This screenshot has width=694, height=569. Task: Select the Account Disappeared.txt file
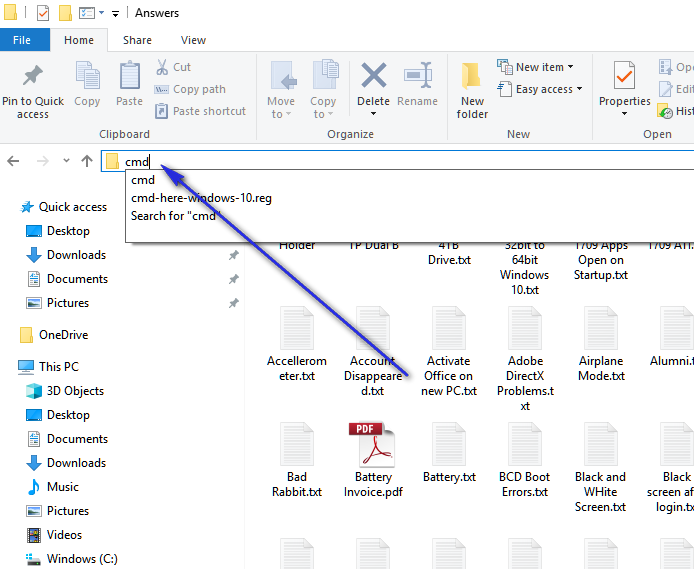[373, 351]
